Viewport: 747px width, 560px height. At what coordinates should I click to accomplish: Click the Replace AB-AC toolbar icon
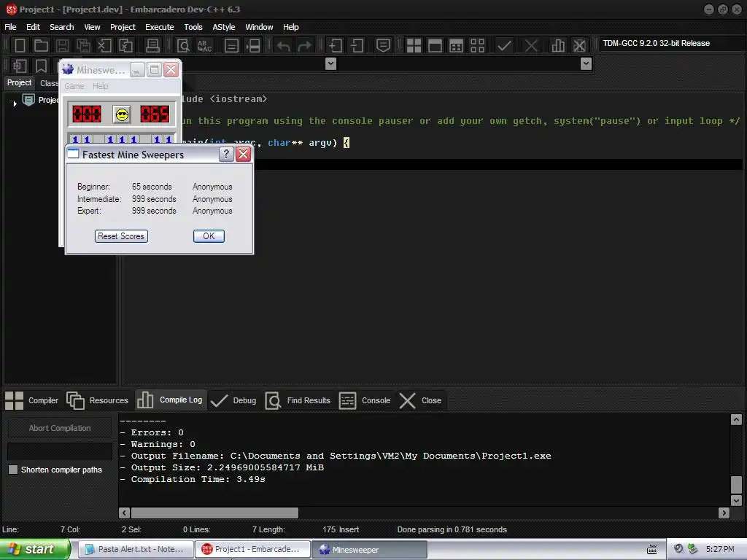[x=204, y=46]
